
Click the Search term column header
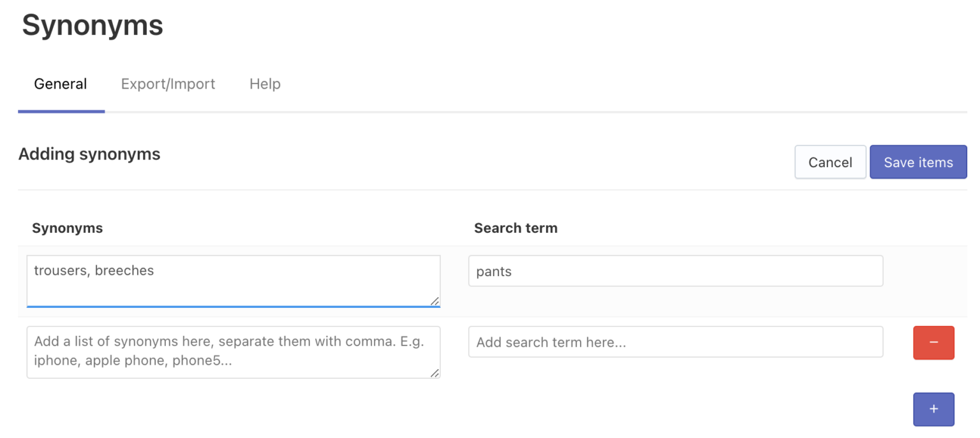(516, 228)
